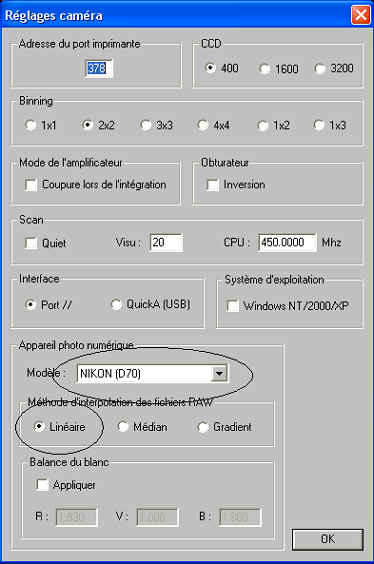The width and height of the screenshot is (374, 564).
Task: Close the Réglages caméra dialog
Action: (360, 15)
